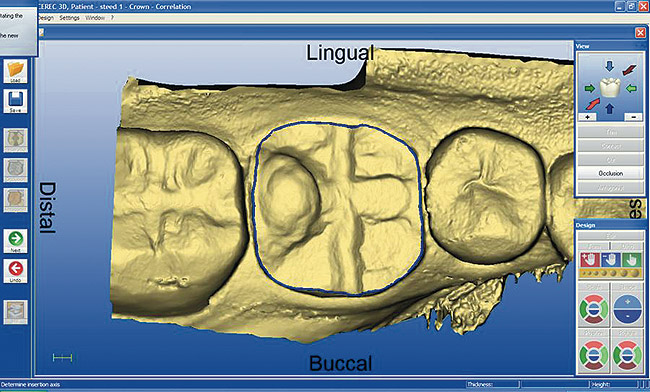The height and width of the screenshot is (392, 650).
Task: Click the green Next arrow icon
Action: coord(15,241)
